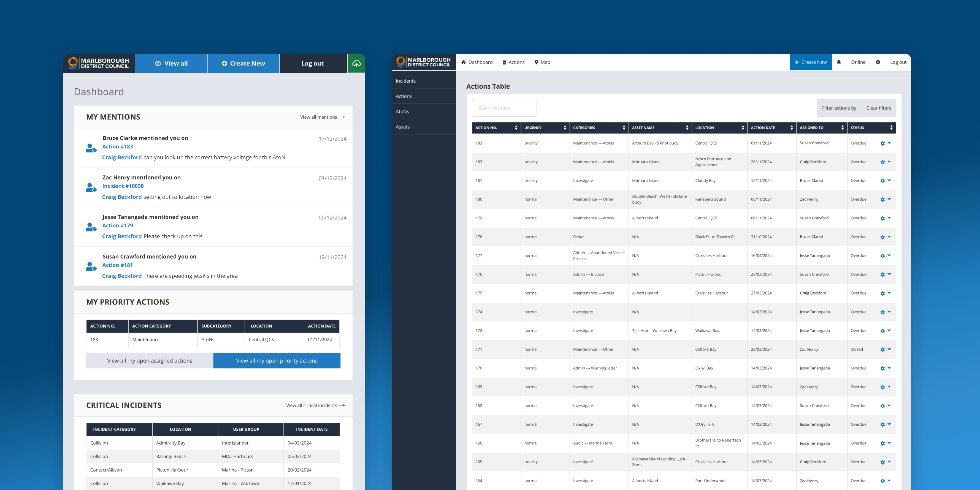Sort by Action No. column arrows

pyautogui.click(x=516, y=128)
